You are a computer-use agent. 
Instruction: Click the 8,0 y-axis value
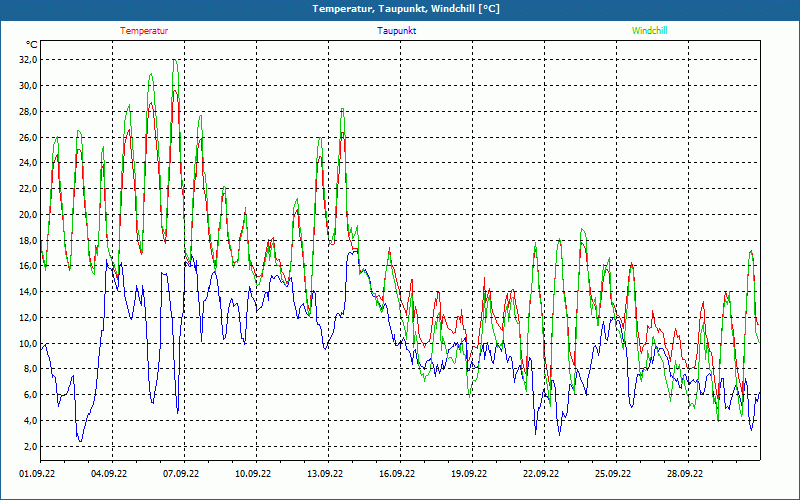coord(30,369)
